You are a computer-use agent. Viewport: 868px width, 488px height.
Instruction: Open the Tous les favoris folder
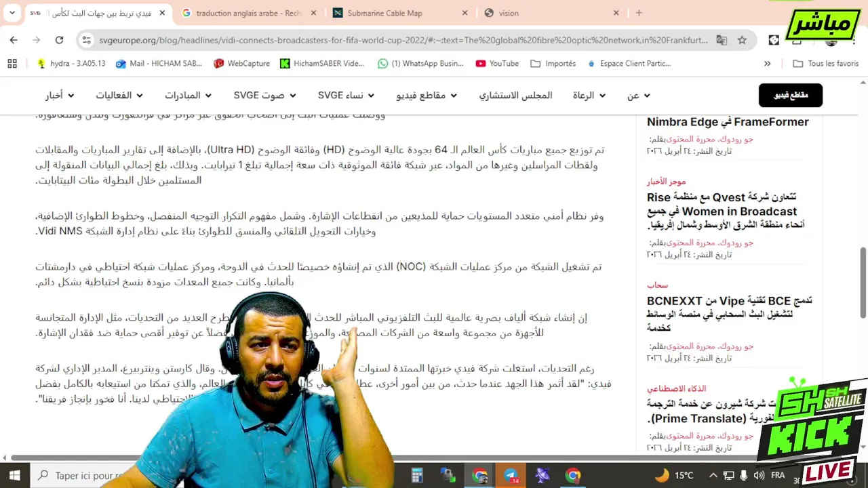825,63
